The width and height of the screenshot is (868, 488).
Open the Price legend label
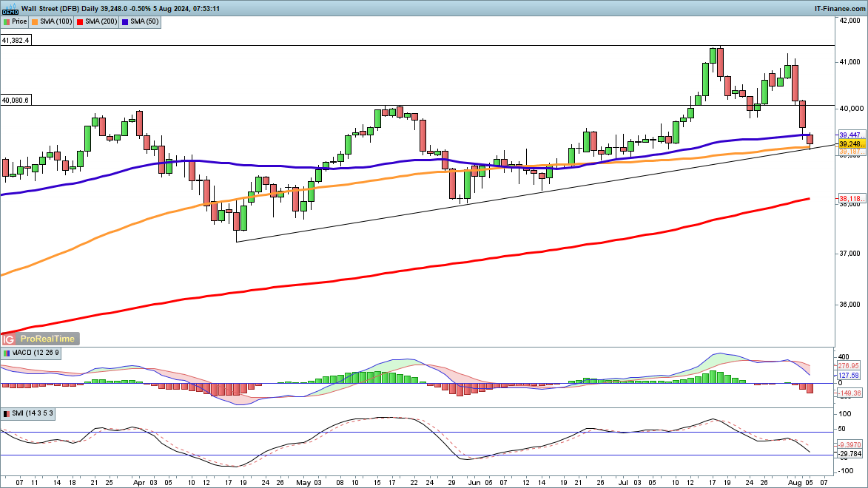[21, 22]
